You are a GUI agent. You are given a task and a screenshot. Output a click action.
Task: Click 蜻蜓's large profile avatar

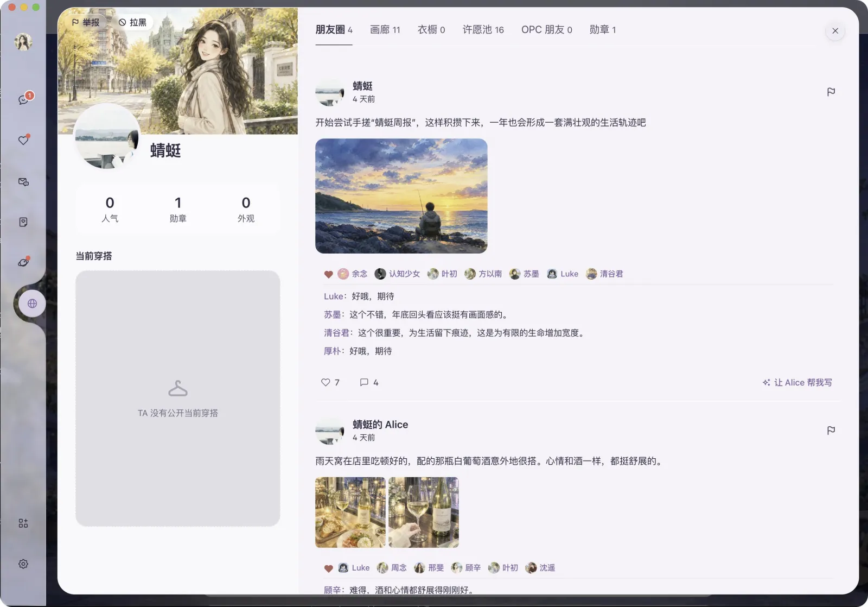tap(107, 136)
